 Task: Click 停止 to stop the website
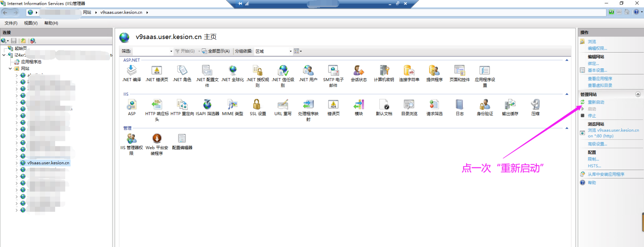[x=591, y=116]
